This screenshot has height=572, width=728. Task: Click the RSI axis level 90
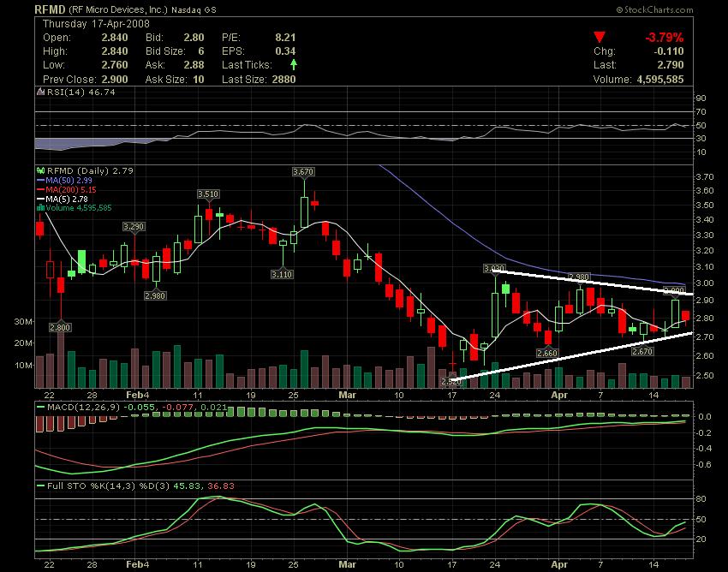[701, 98]
